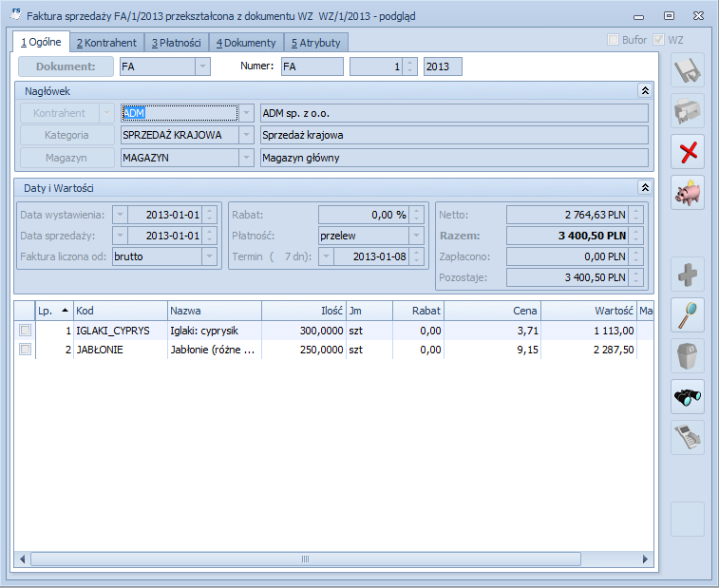Image resolution: width=719 pixels, height=588 pixels.
Task: Click the Razem amount stepper
Action: [x=636, y=236]
